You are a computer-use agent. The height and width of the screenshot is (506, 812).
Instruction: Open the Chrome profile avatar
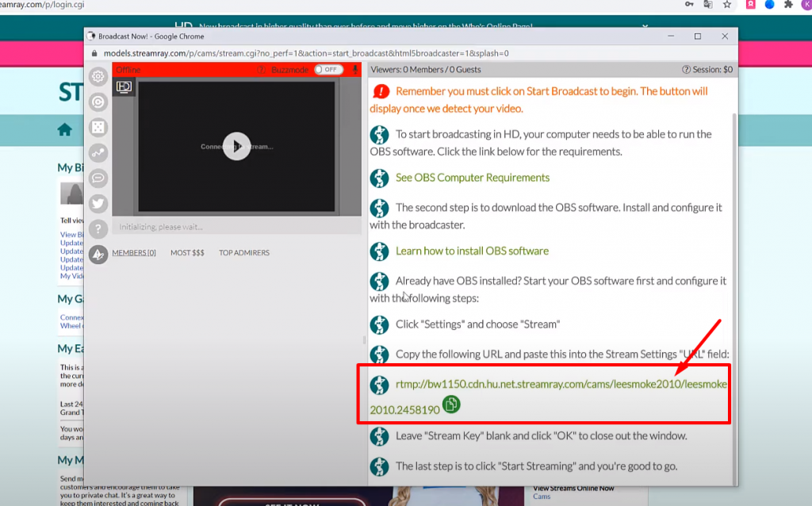tap(806, 4)
